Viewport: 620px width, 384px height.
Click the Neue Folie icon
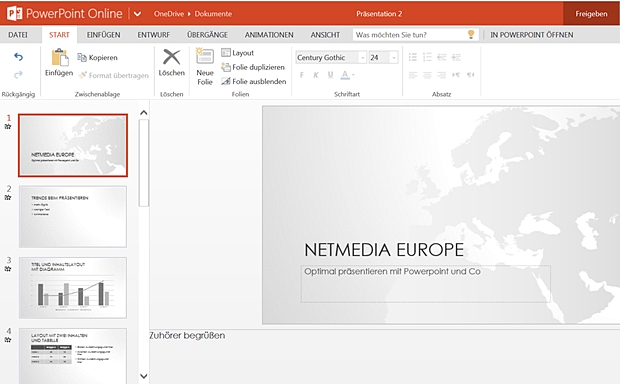point(205,56)
